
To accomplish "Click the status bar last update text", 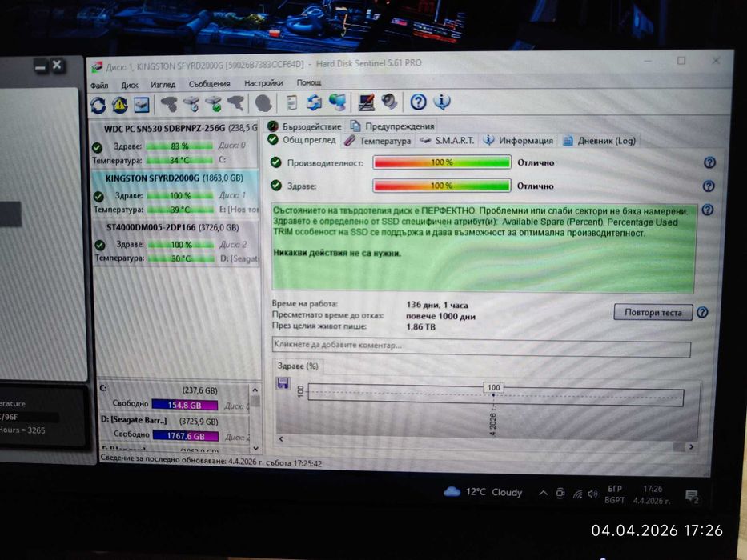I will [211, 462].
